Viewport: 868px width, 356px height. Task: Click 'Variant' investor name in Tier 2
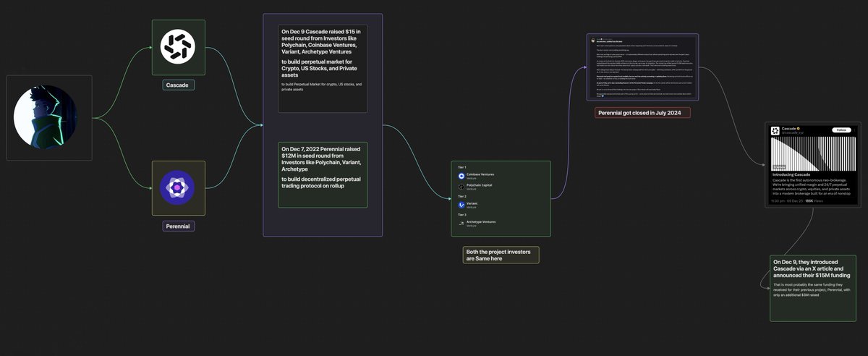[472, 203]
